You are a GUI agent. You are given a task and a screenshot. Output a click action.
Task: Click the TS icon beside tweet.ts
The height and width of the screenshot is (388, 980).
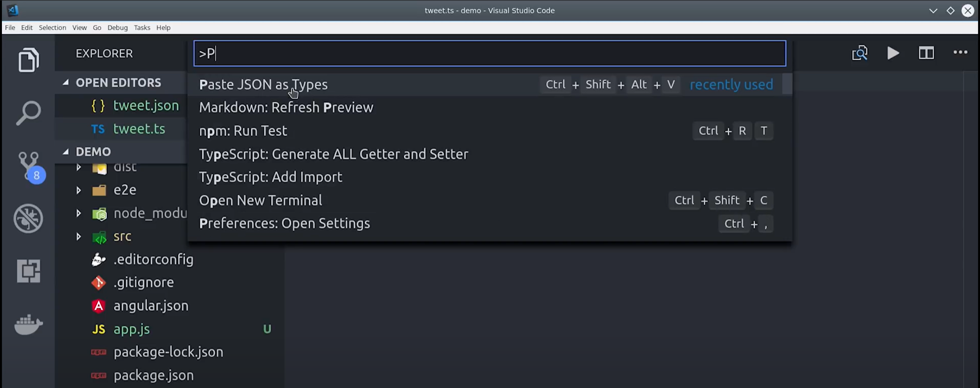(x=98, y=129)
